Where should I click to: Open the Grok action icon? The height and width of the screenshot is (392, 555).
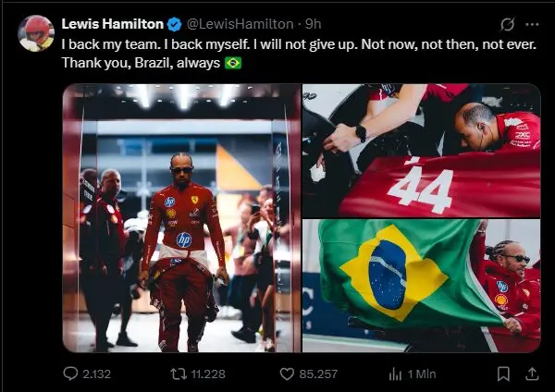507,24
